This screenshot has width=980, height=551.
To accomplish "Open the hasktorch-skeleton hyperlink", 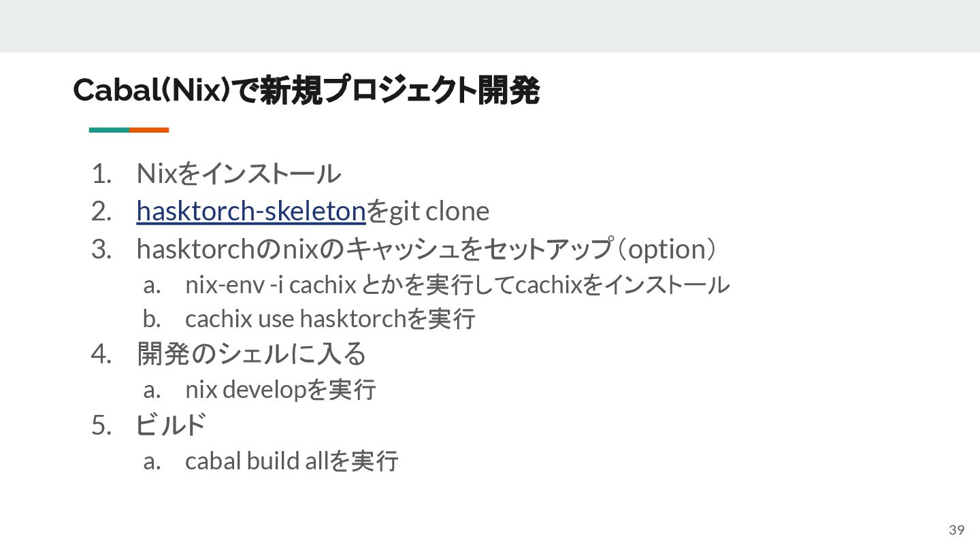I will [x=251, y=212].
